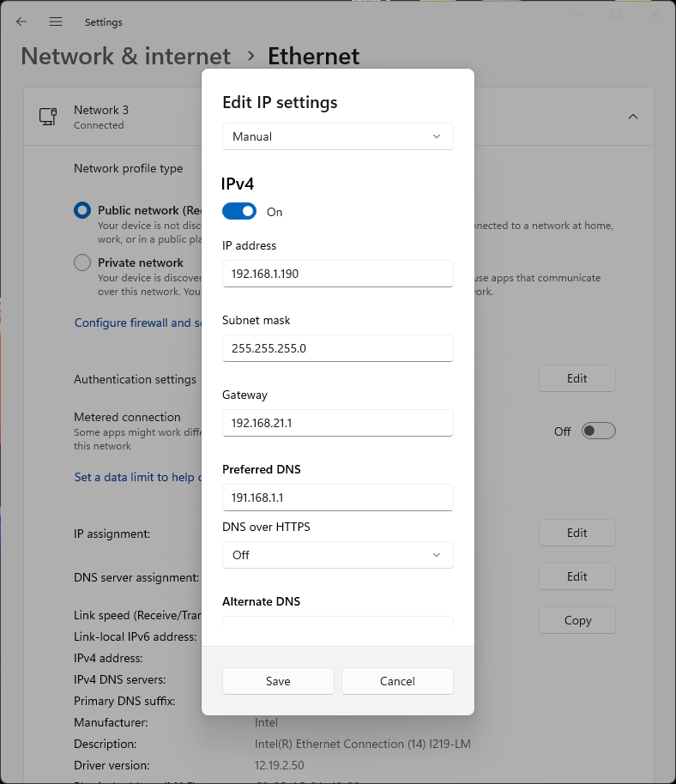Edit the Authentication settings

pos(576,378)
